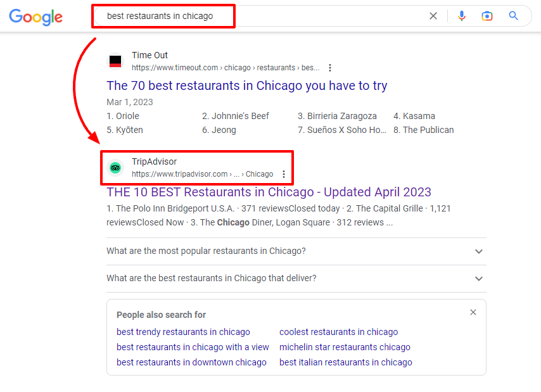This screenshot has width=541, height=392.
Task: Click list entry '2. Johnnie's Beef'
Action: coord(235,116)
